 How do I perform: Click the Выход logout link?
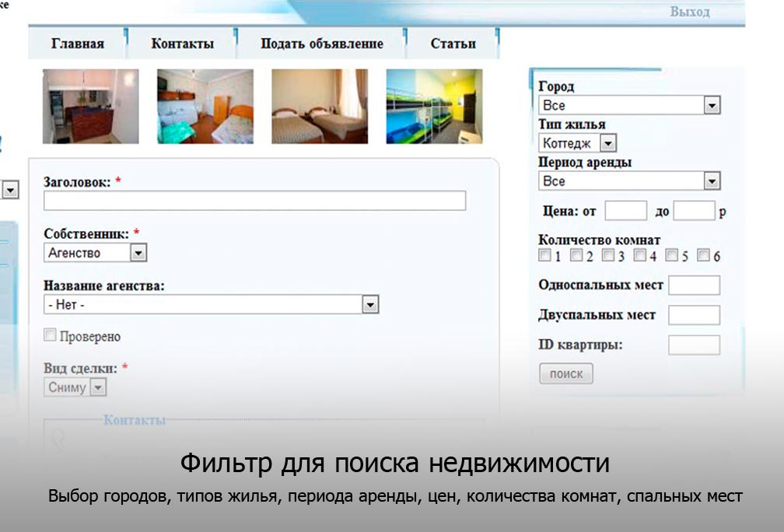coord(689,12)
